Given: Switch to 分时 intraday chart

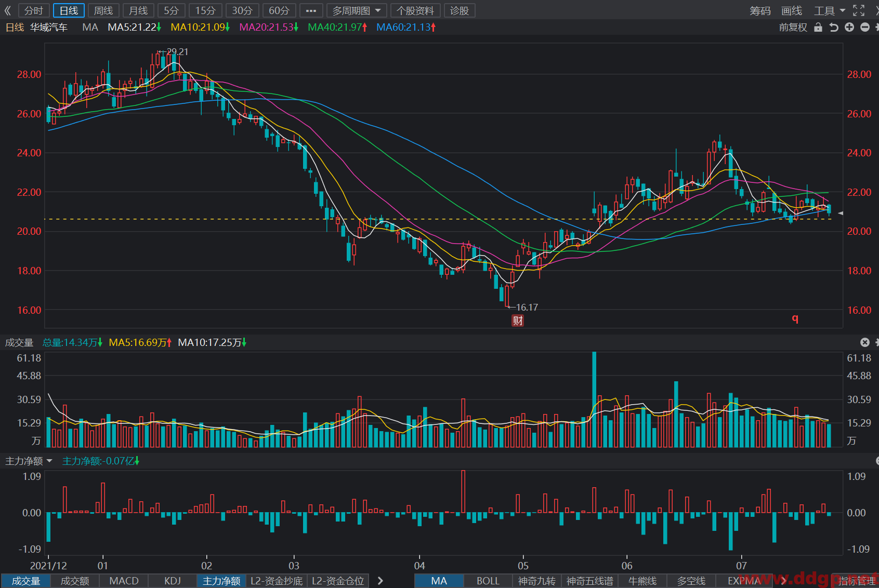Looking at the screenshot, I should coord(34,10).
